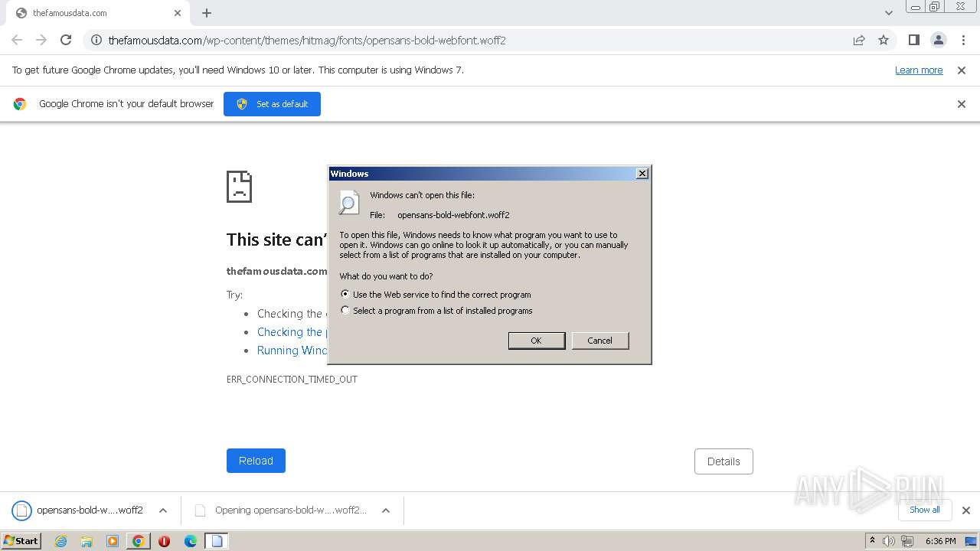Click the address bar URL field
980x551 pixels.
[x=467, y=40]
